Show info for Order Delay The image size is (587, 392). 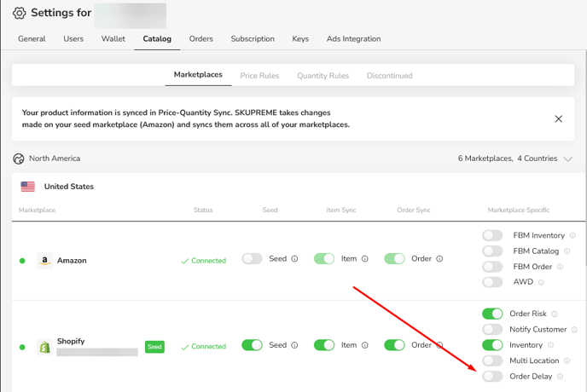click(x=560, y=377)
